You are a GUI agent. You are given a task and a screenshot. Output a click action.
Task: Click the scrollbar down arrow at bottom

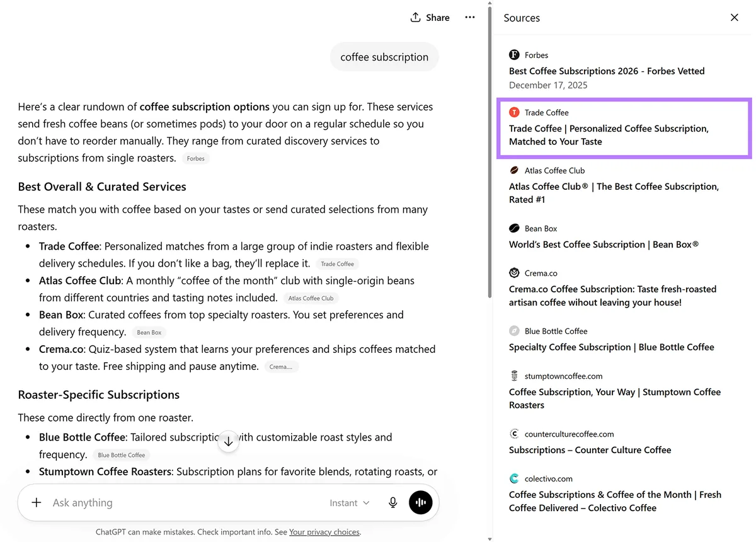coord(490,539)
